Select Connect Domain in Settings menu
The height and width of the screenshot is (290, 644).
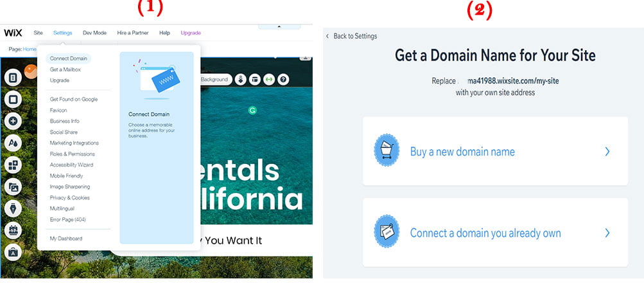tap(68, 59)
